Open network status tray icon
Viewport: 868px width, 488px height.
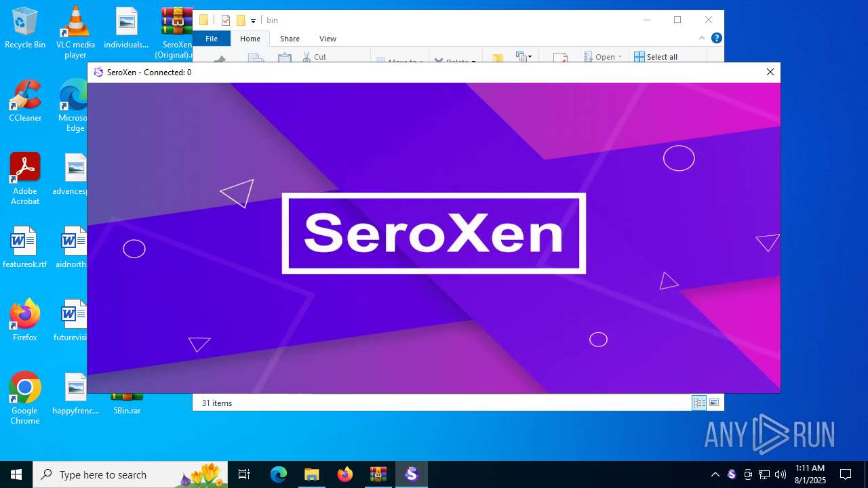click(x=764, y=474)
